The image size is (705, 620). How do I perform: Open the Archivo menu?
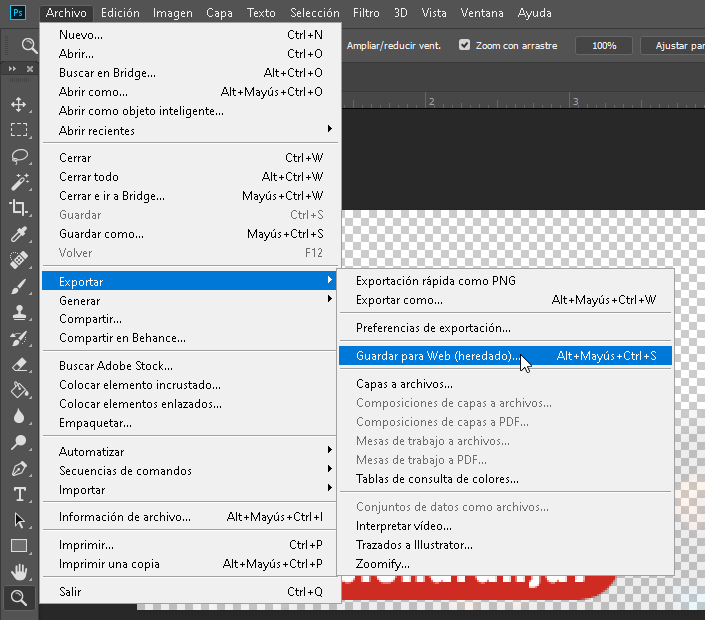click(x=66, y=13)
